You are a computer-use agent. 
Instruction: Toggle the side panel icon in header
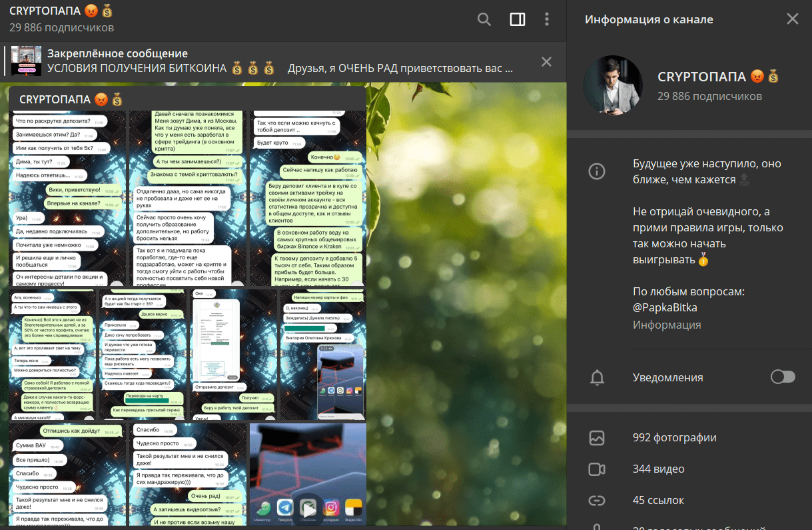(518, 19)
